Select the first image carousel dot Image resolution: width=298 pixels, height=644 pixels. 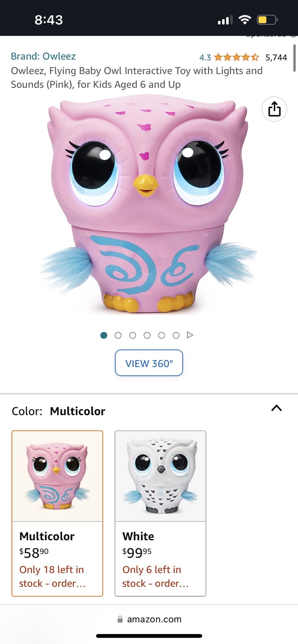(x=104, y=335)
